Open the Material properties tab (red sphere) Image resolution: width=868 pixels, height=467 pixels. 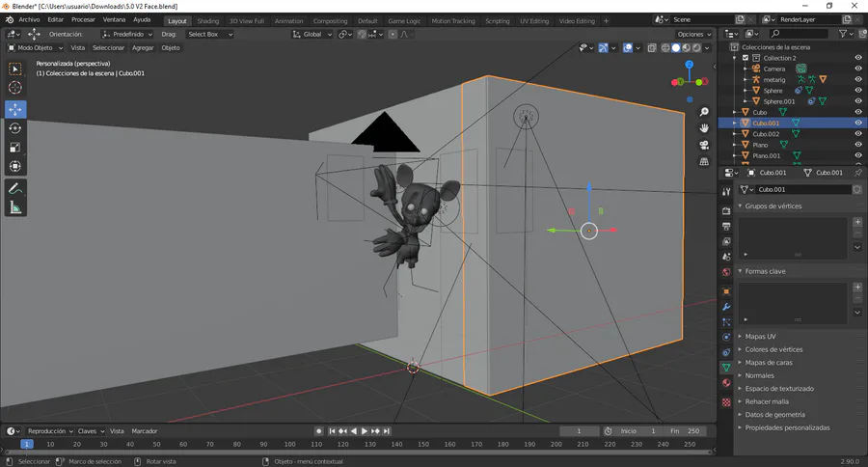coord(726,383)
